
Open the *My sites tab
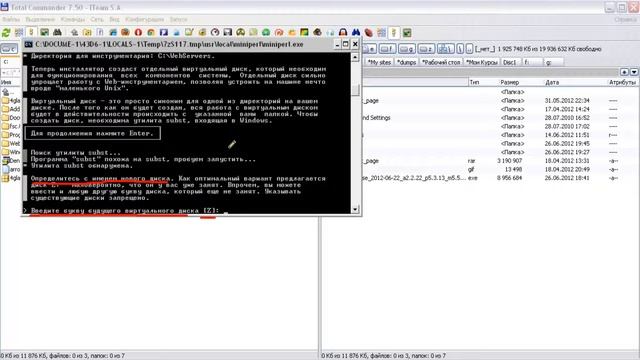click(x=379, y=62)
